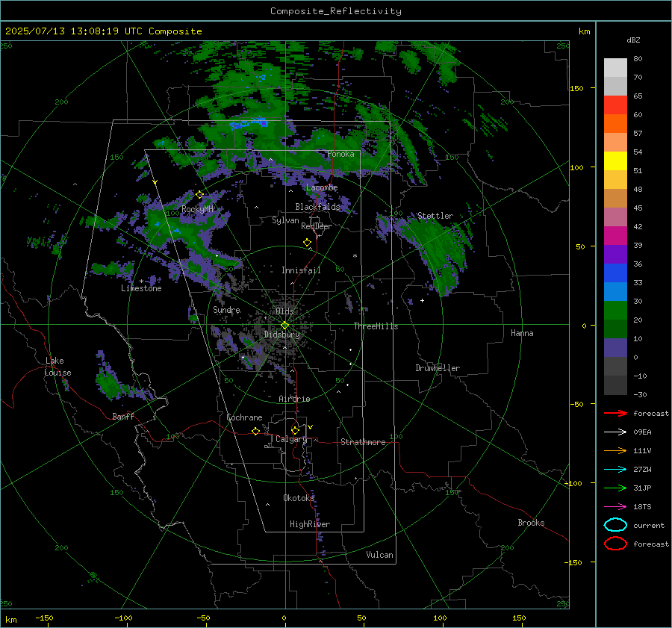Select the bright yellow dBZ legend swatch
672x628 pixels.
point(615,161)
